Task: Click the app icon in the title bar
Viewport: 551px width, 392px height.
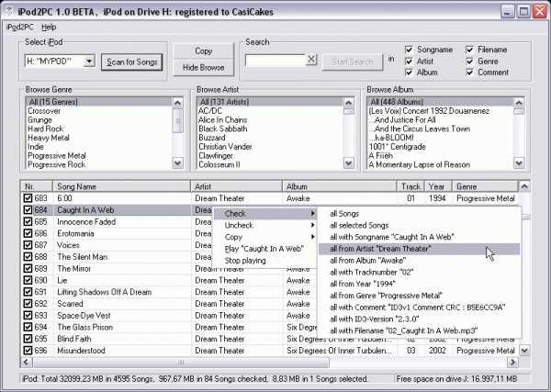Action: (x=9, y=12)
